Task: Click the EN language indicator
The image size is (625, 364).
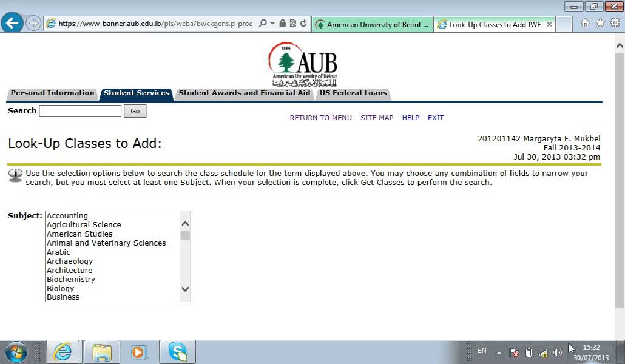Action: [482, 351]
